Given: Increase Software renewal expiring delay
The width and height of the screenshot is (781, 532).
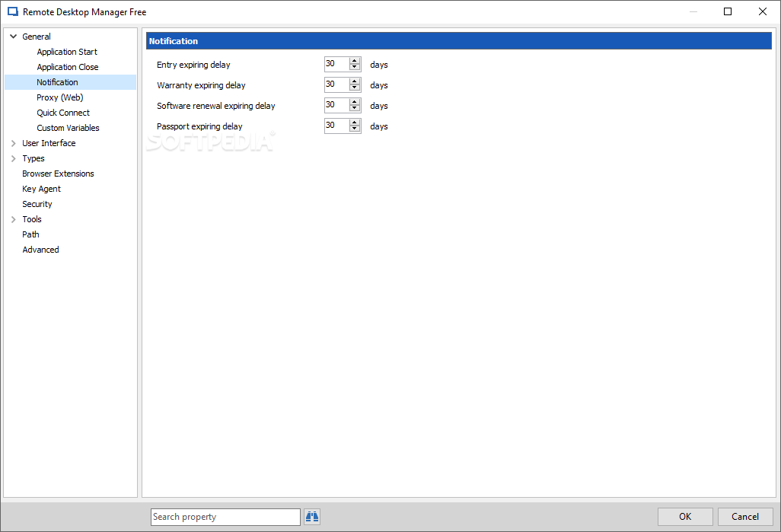Looking at the screenshot, I should [x=355, y=102].
